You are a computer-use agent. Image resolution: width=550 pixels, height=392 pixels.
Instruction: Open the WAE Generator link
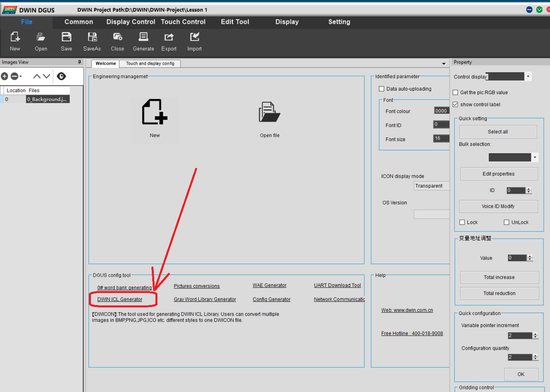coord(269,285)
